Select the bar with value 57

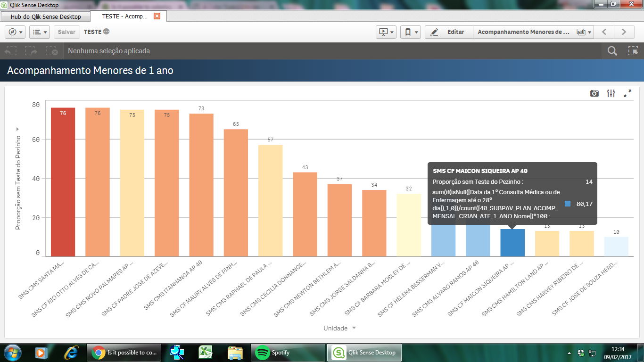[271, 201]
